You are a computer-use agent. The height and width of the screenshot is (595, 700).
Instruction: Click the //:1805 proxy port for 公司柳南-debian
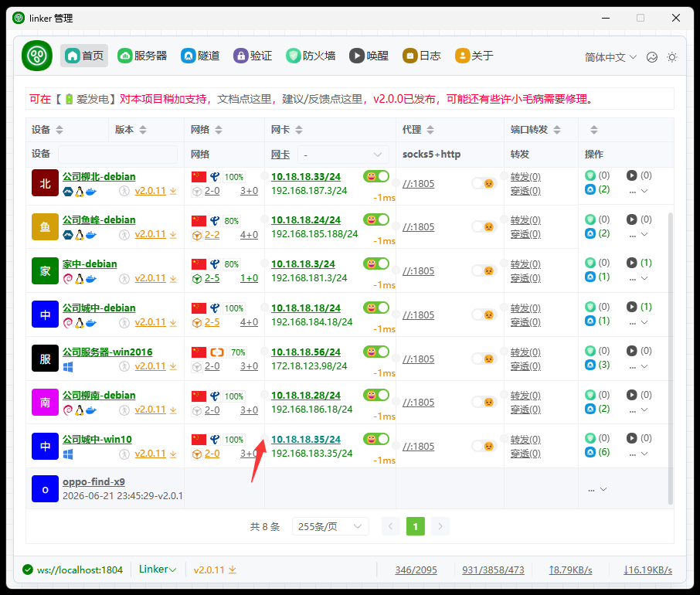[x=418, y=403]
